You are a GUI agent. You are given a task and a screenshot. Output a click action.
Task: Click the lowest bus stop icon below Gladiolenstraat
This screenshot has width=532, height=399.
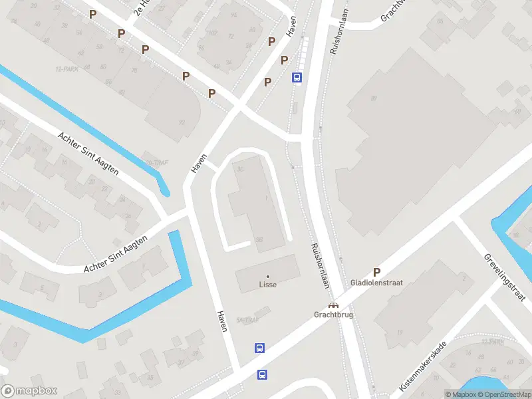coord(262,374)
